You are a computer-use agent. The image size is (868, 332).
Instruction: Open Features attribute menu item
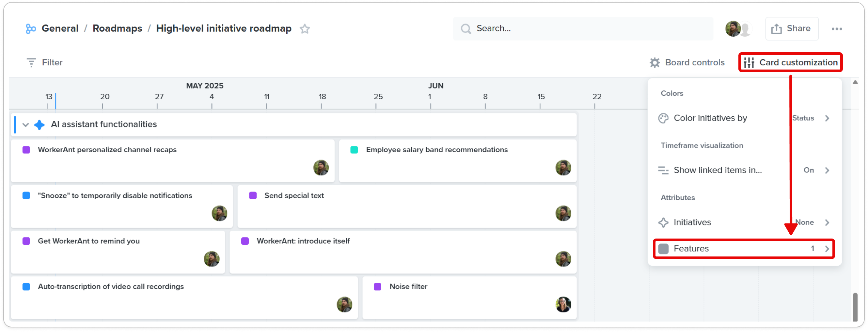point(744,249)
